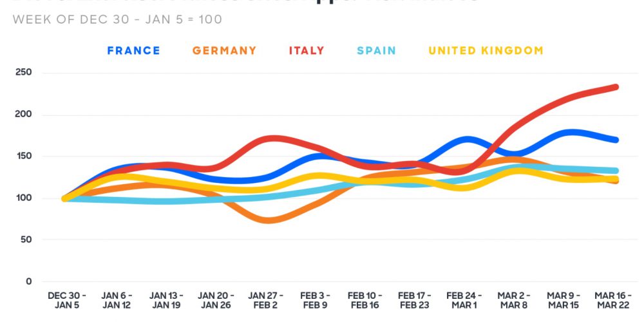The image size is (644, 322).
Task: Toggle the GERMANY legend entry
Action: click(224, 50)
